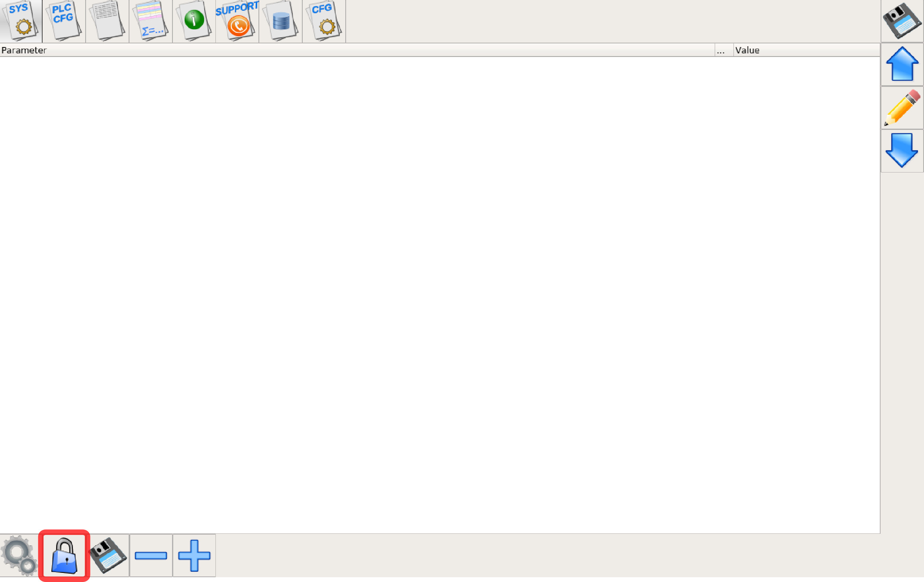Image resolution: width=924 pixels, height=582 pixels.
Task: Open the SYS settings page icon
Action: [x=21, y=21]
